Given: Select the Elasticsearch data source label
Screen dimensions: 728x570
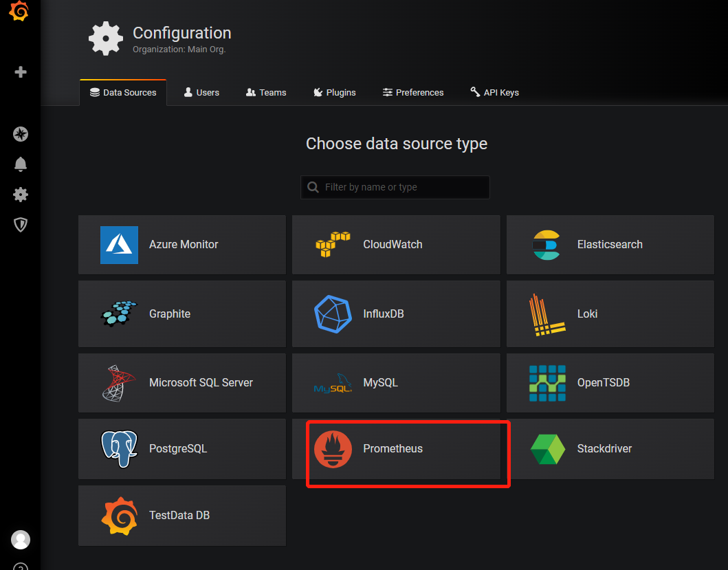Looking at the screenshot, I should [610, 244].
